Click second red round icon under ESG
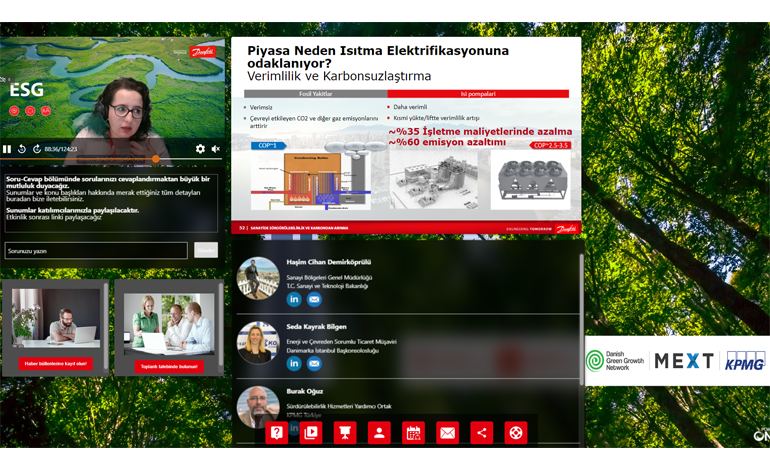 [30, 111]
